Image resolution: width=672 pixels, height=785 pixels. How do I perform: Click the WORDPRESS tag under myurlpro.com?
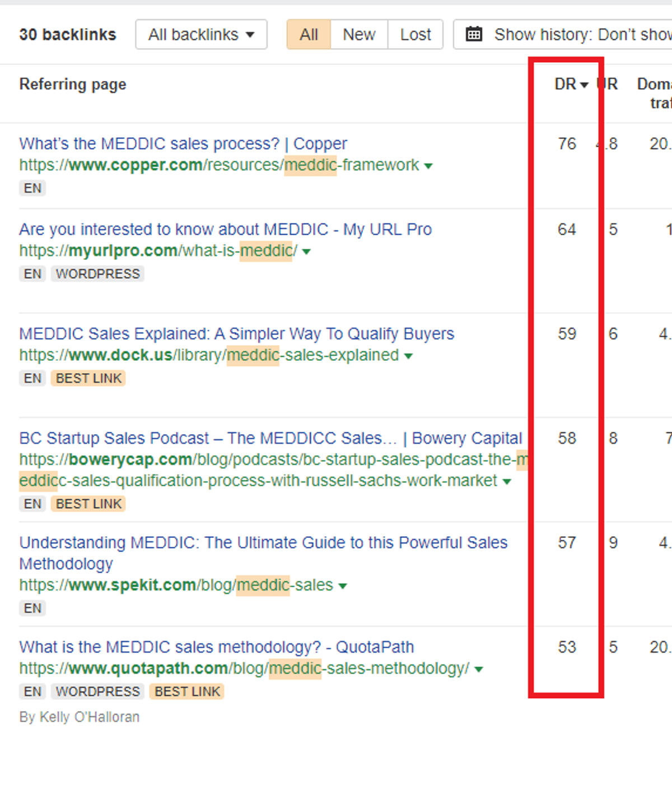click(98, 274)
